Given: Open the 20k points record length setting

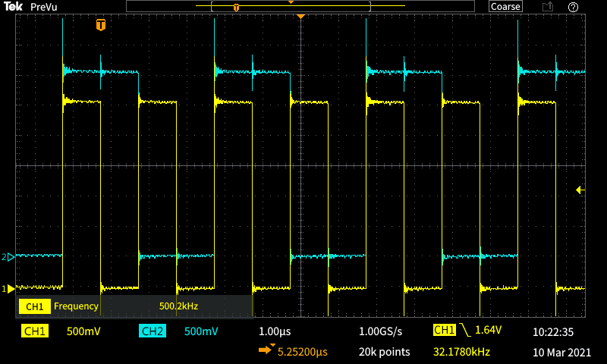Looking at the screenshot, I should [x=384, y=352].
